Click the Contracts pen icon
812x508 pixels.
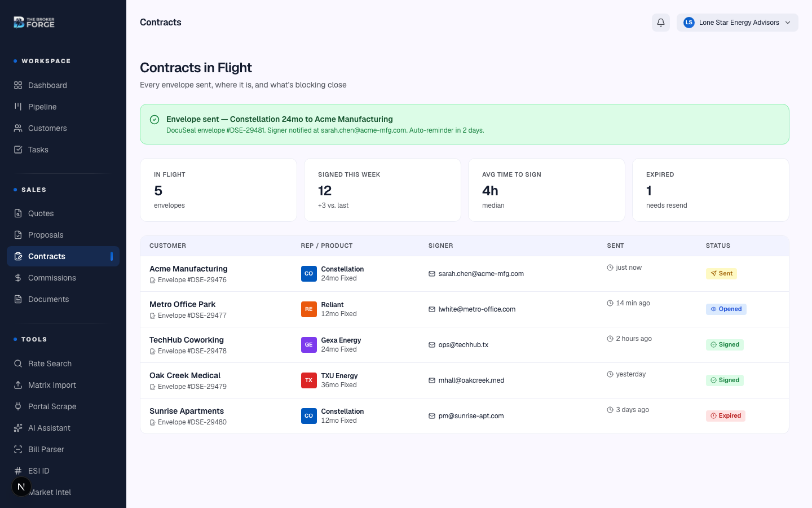pyautogui.click(x=18, y=256)
